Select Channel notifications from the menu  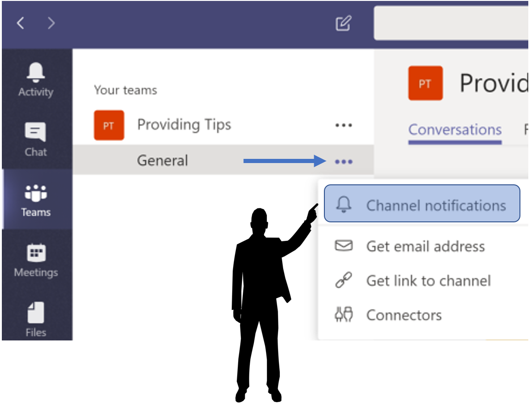click(437, 204)
